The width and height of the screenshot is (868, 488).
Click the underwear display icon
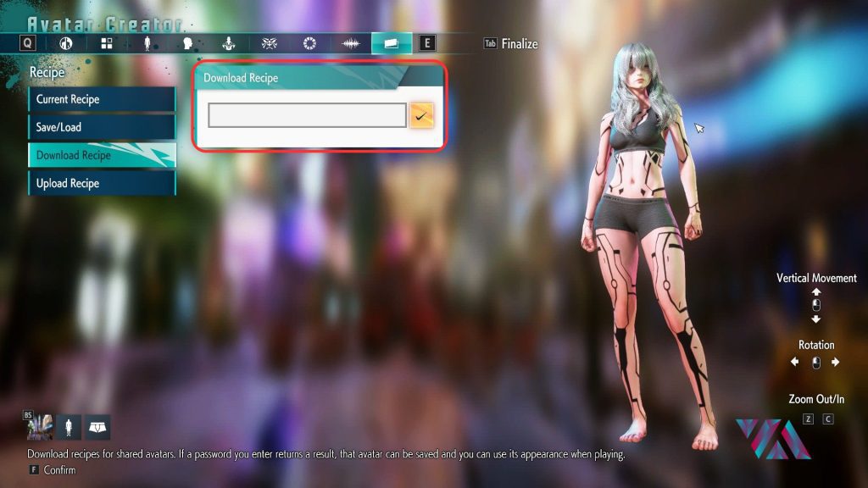click(x=97, y=427)
